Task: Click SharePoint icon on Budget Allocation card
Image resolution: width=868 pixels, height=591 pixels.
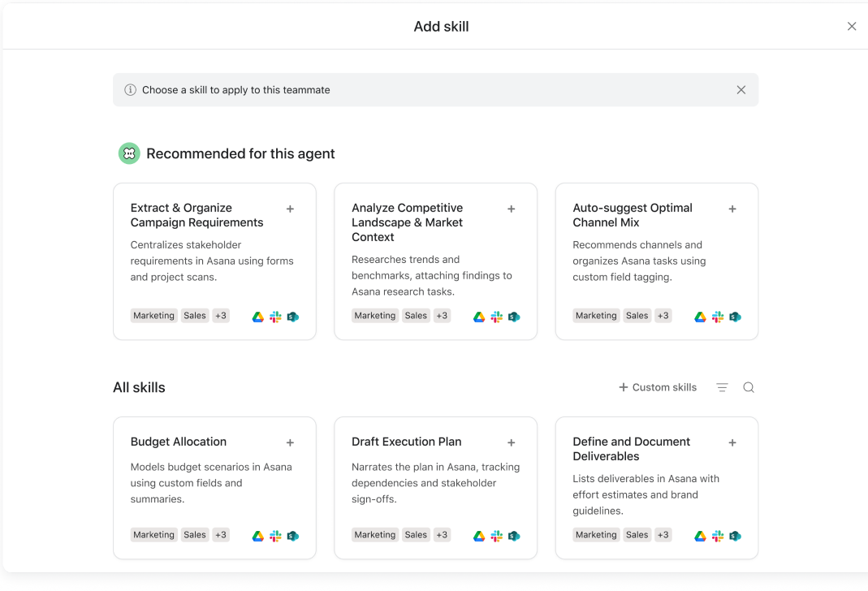Action: pos(293,536)
